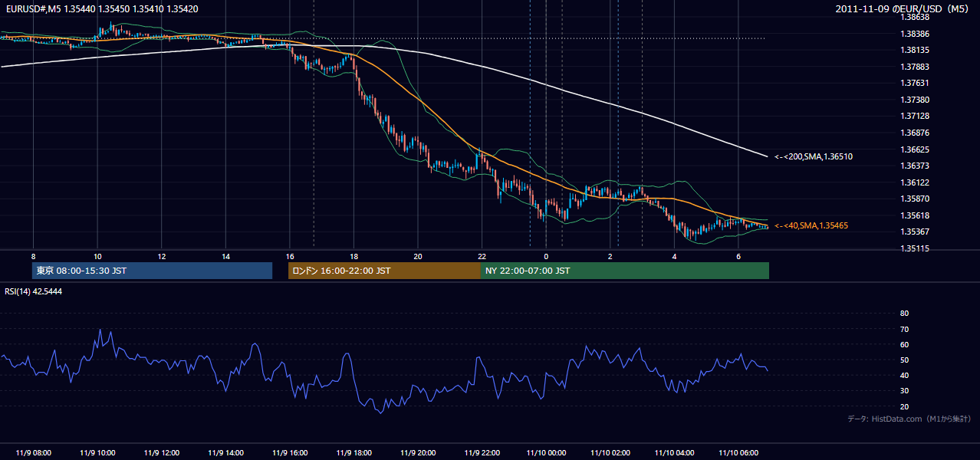This screenshot has height=460, width=980.
Task: Click the 11/9 22:00 time axis label
Action: click(482, 453)
